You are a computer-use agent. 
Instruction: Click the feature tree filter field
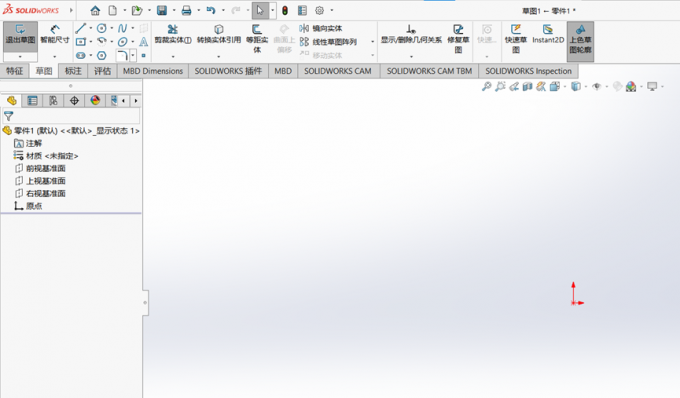(71, 116)
